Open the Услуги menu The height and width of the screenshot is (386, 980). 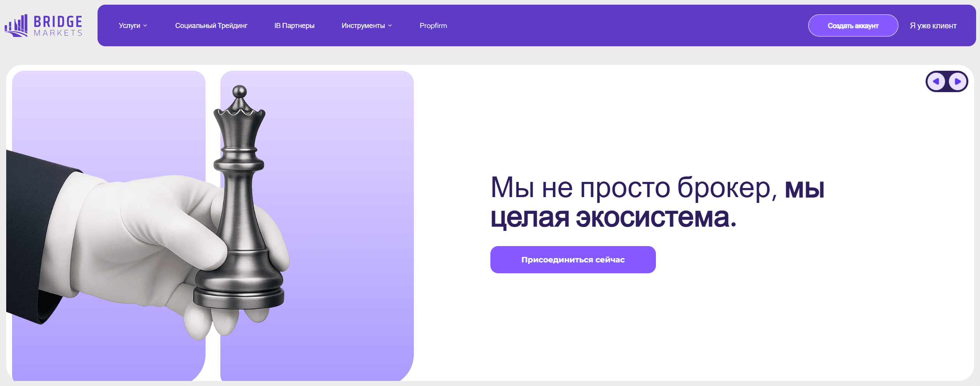[129, 26]
